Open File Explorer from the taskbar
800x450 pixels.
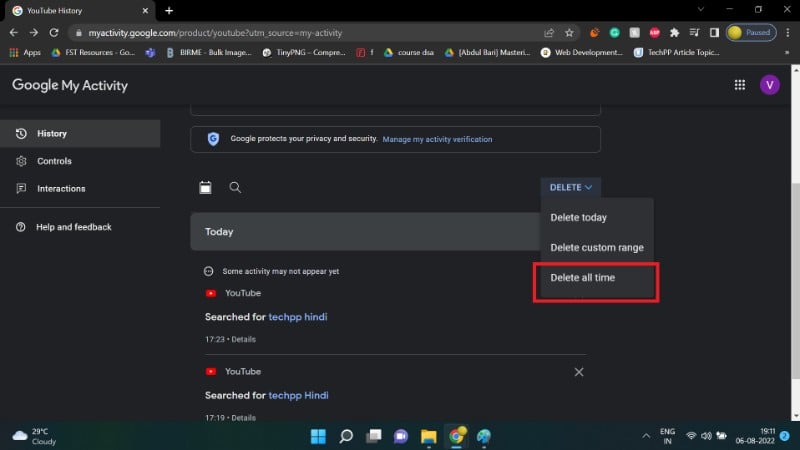point(429,436)
